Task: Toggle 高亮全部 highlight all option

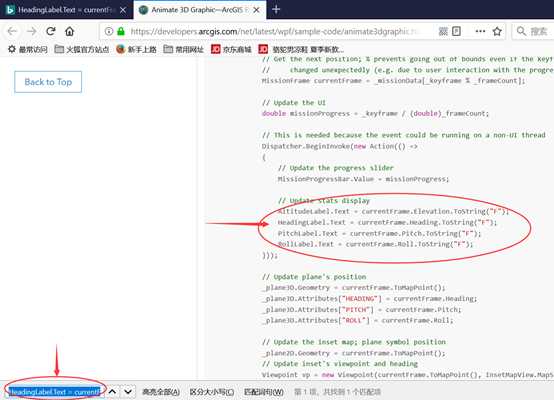Action: (161, 392)
